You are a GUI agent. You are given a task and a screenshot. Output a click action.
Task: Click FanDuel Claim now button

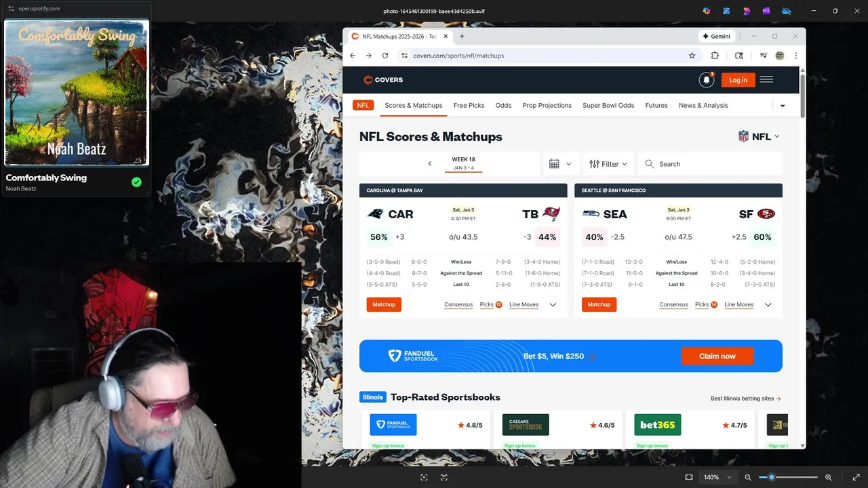(x=717, y=356)
